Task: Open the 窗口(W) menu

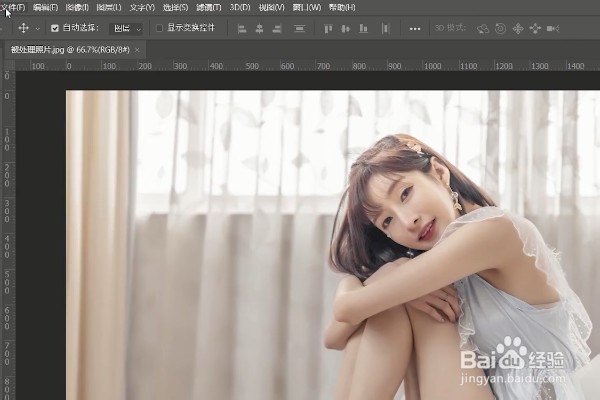Action: 307,7
